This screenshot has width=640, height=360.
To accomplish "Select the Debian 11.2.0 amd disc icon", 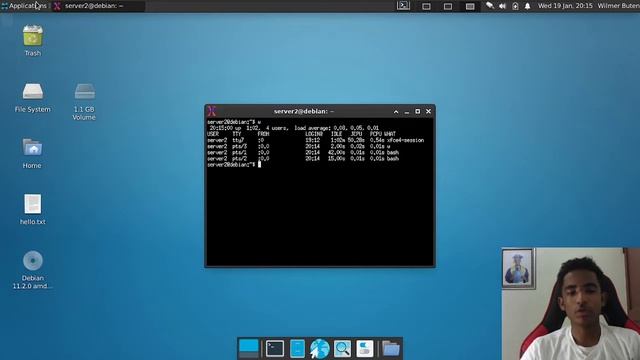I will point(33,270).
